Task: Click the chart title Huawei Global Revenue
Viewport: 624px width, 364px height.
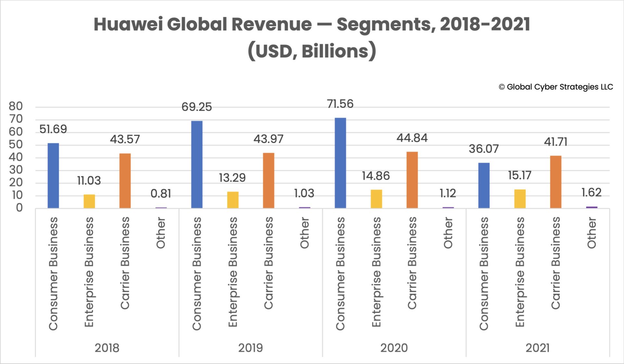Action: tap(312, 38)
